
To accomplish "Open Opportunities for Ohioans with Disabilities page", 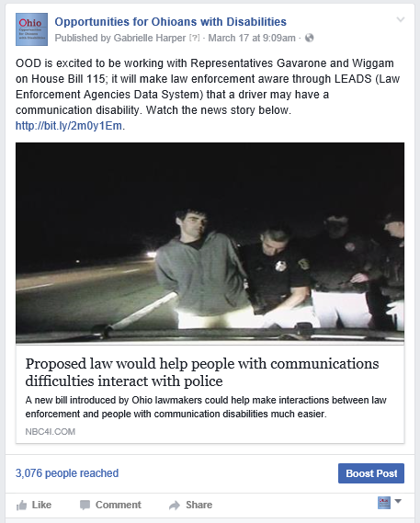I will tap(170, 22).
